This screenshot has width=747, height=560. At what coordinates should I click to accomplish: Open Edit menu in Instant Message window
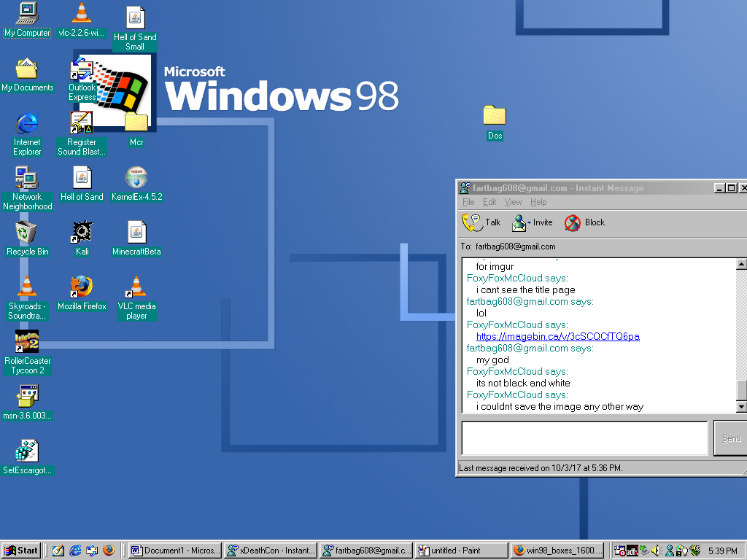[489, 202]
